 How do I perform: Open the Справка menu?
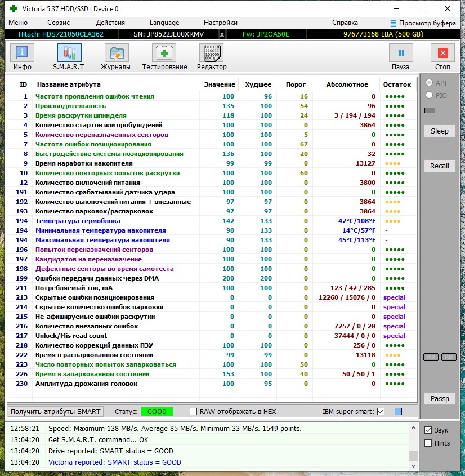point(345,23)
